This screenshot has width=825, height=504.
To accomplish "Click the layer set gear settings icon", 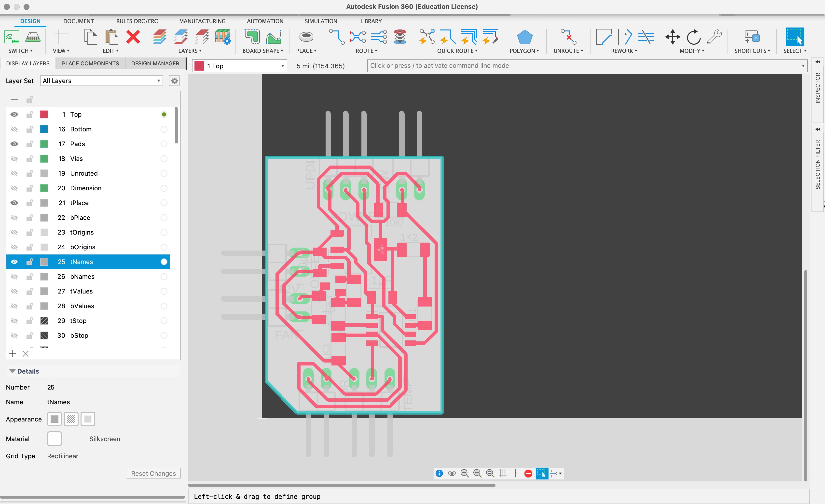I will tap(174, 81).
